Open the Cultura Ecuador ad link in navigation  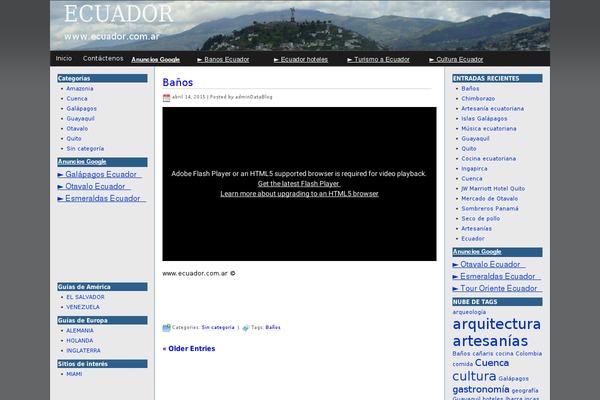pos(456,59)
